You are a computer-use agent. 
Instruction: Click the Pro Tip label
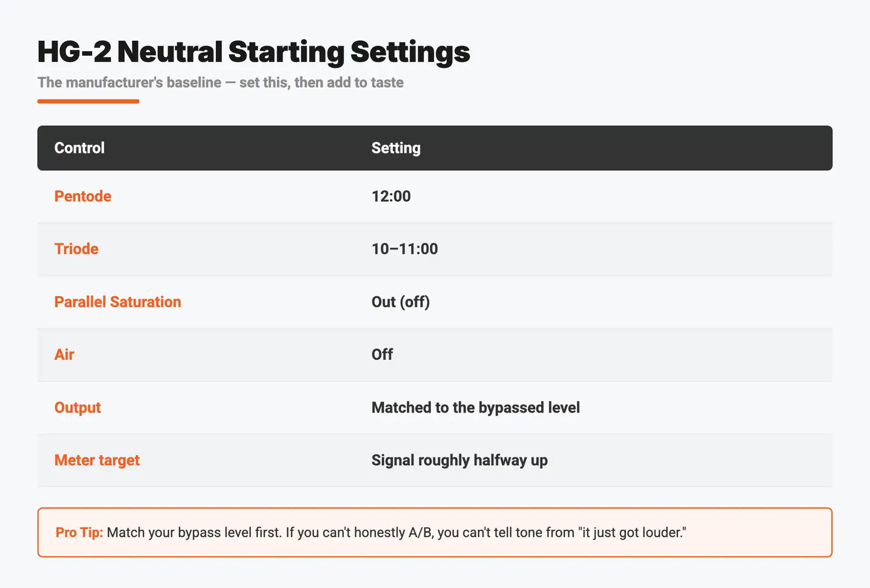[79, 533]
